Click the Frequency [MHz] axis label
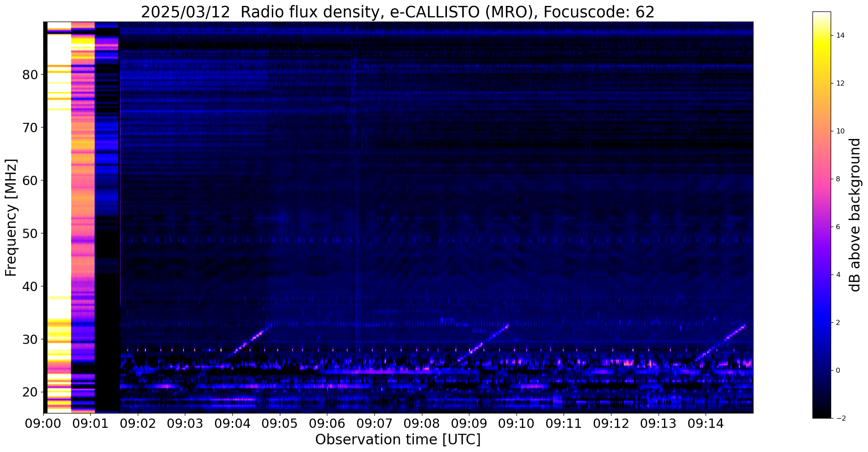 [11, 217]
